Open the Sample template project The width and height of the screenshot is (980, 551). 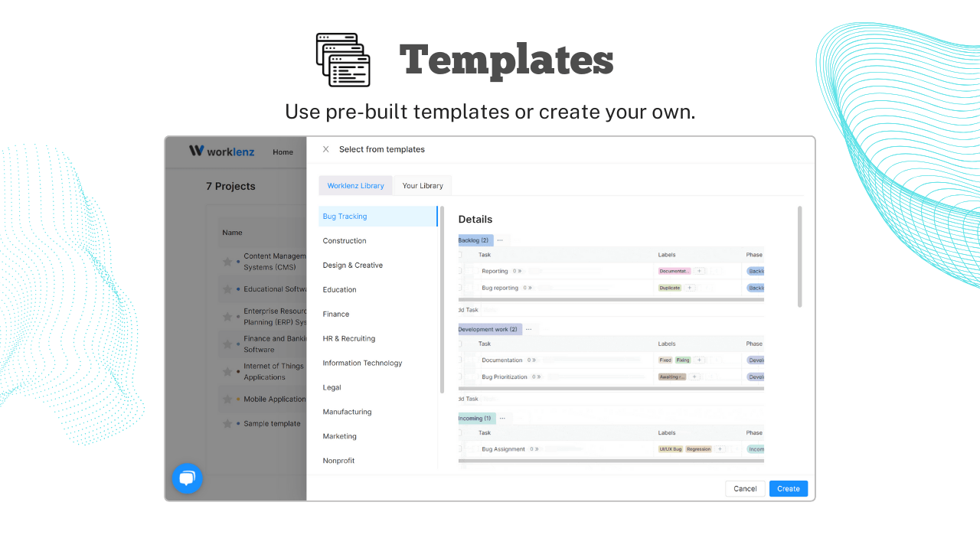(272, 424)
